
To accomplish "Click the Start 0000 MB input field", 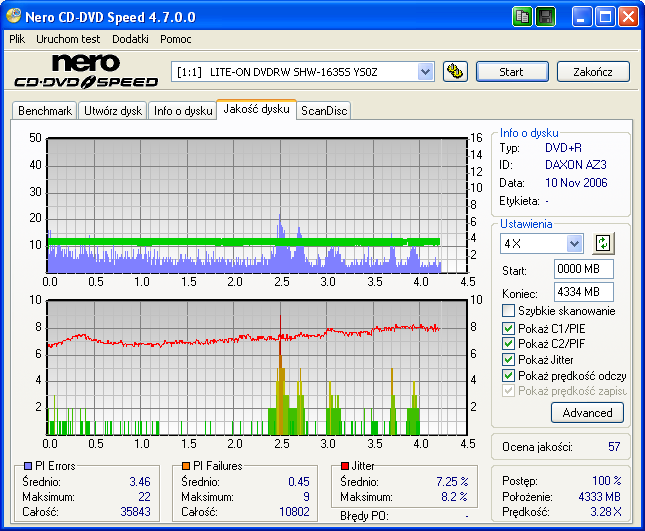I will tap(583, 269).
